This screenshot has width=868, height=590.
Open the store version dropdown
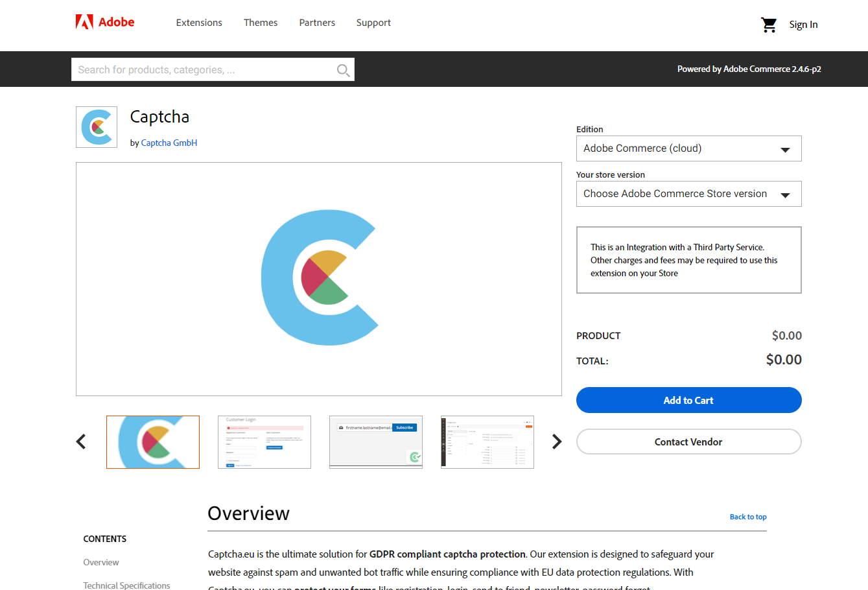688,194
